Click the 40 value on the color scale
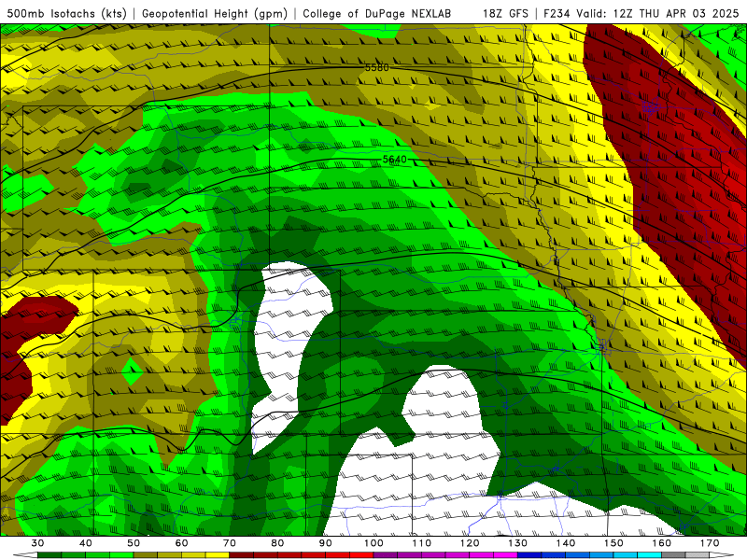 point(86,543)
